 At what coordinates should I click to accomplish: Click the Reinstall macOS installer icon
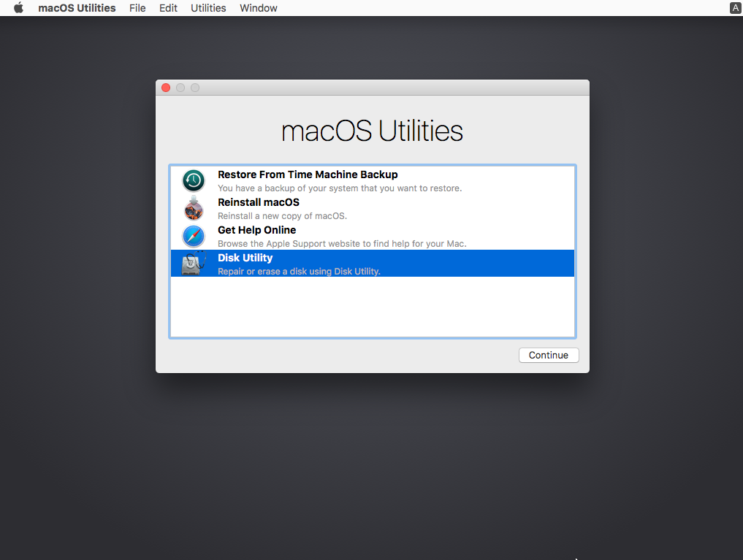194,208
